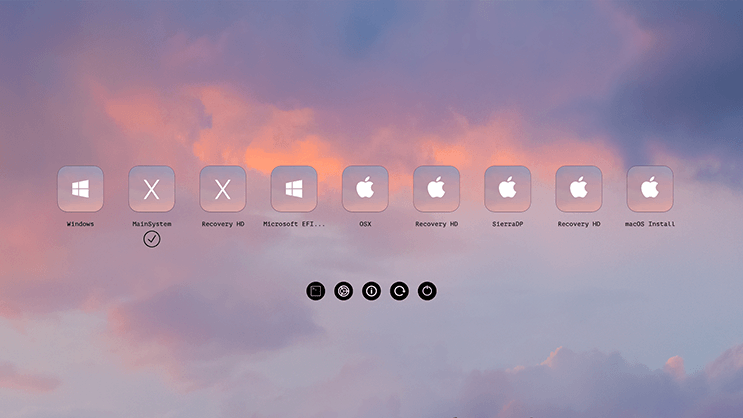
Task: Click the 'Windows' text label
Action: 81,224
